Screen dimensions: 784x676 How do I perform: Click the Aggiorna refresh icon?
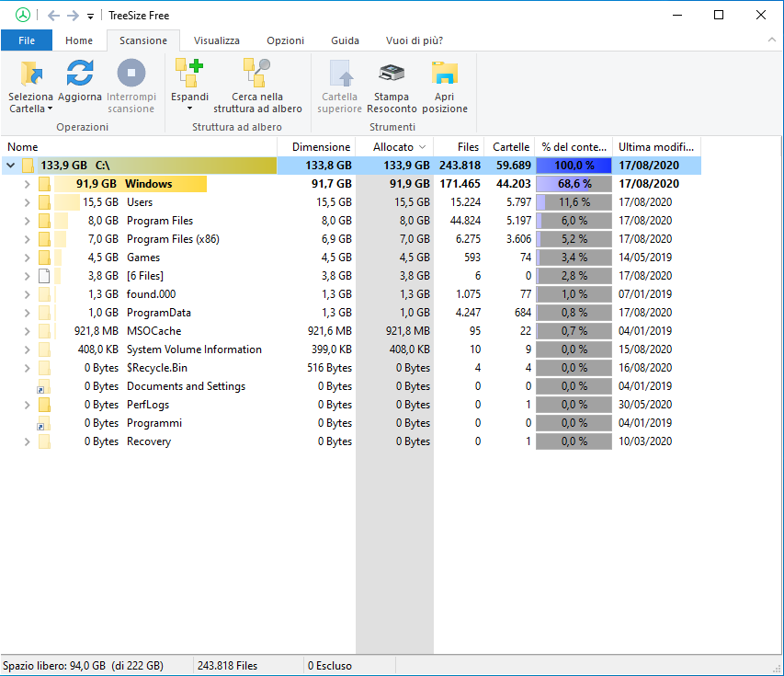pyautogui.click(x=80, y=73)
